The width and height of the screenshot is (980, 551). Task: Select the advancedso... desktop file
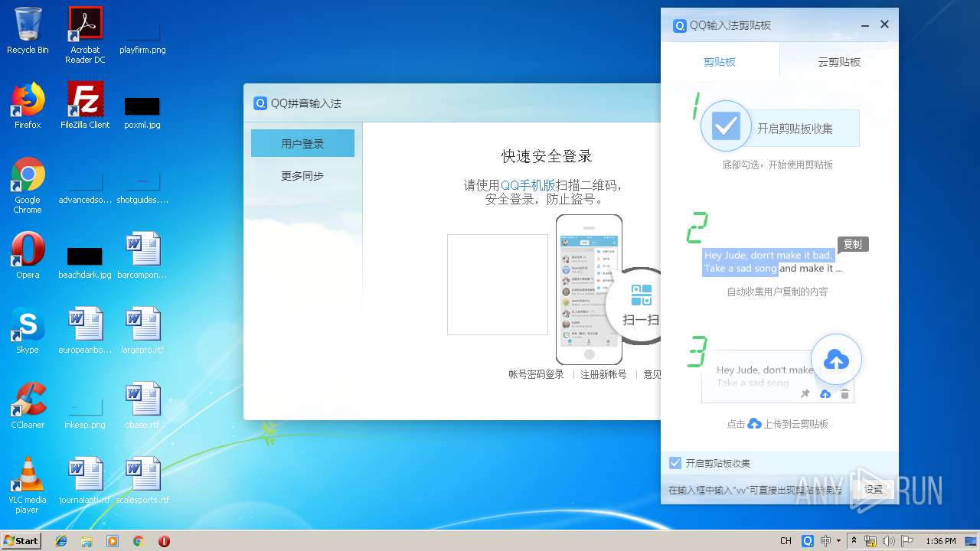(x=85, y=187)
